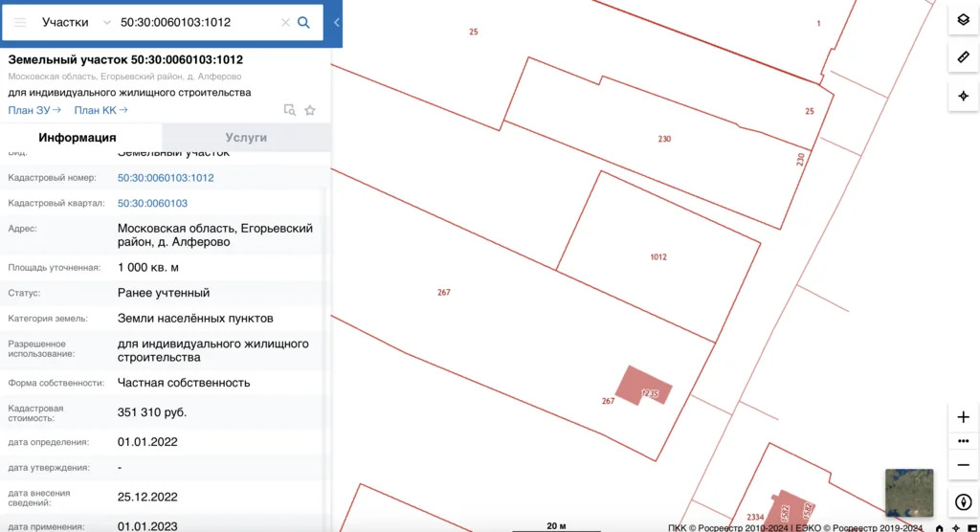Zoom in with the plus button

[x=963, y=417]
